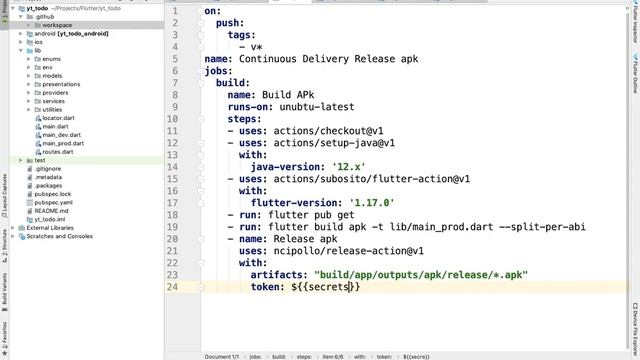Open the Flutter Outline side tab

pyautogui.click(x=635, y=73)
